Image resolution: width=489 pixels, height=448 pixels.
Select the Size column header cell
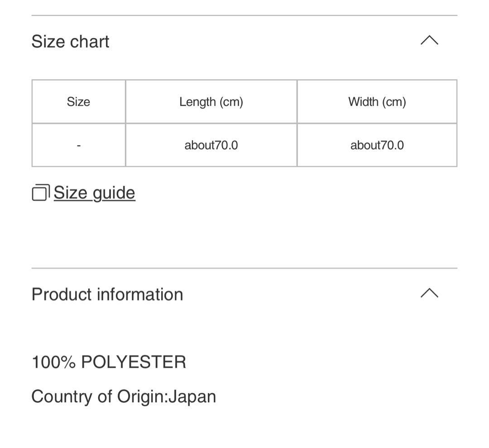79,102
